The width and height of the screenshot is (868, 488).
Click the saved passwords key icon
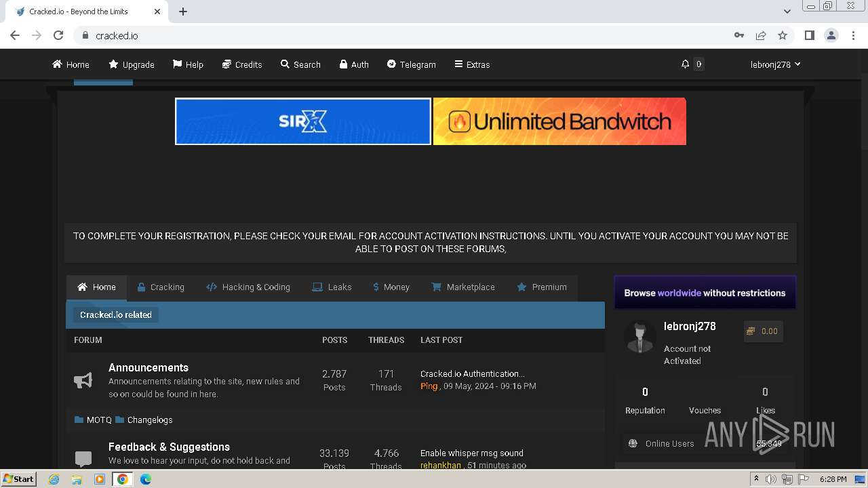(x=739, y=35)
